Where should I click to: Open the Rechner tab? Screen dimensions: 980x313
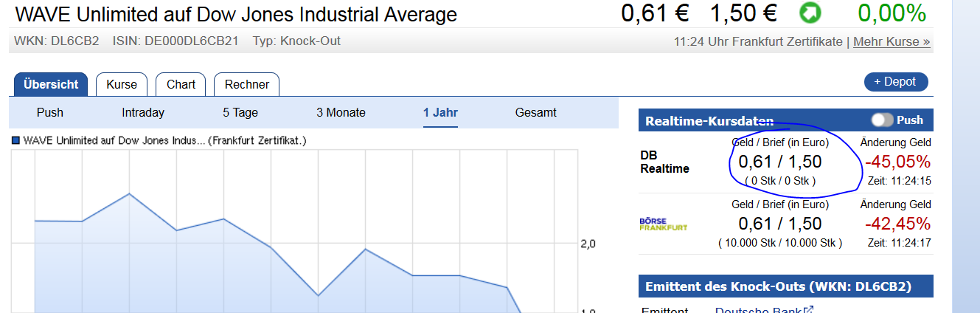tap(247, 84)
